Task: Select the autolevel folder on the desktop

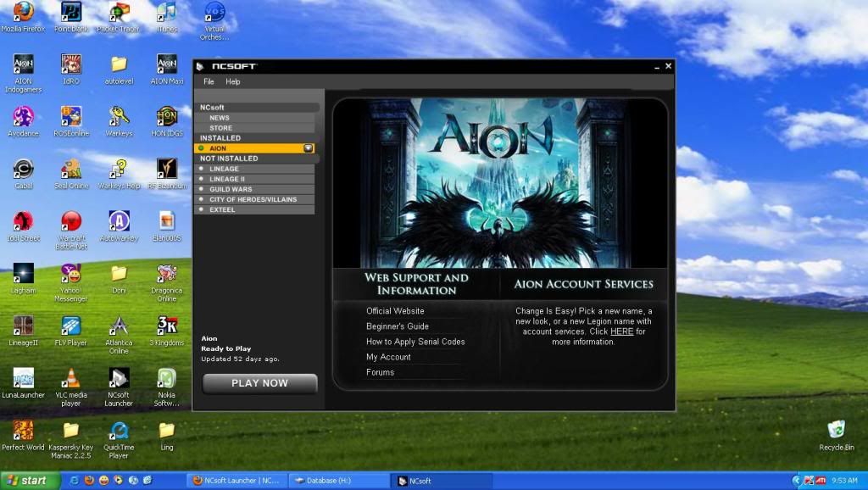Action: [x=119, y=70]
